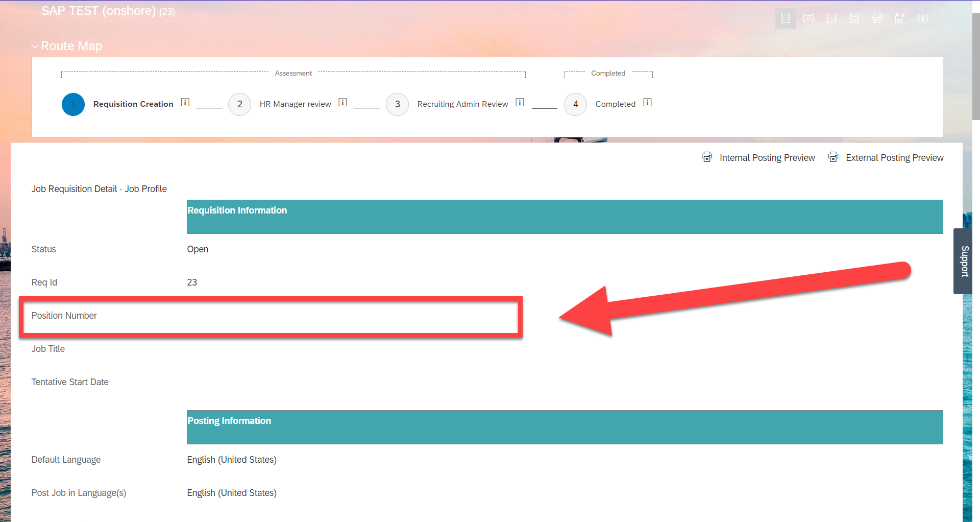Click the document checkmark icon in toolbar
The width and height of the screenshot is (980, 522).
pos(854,18)
